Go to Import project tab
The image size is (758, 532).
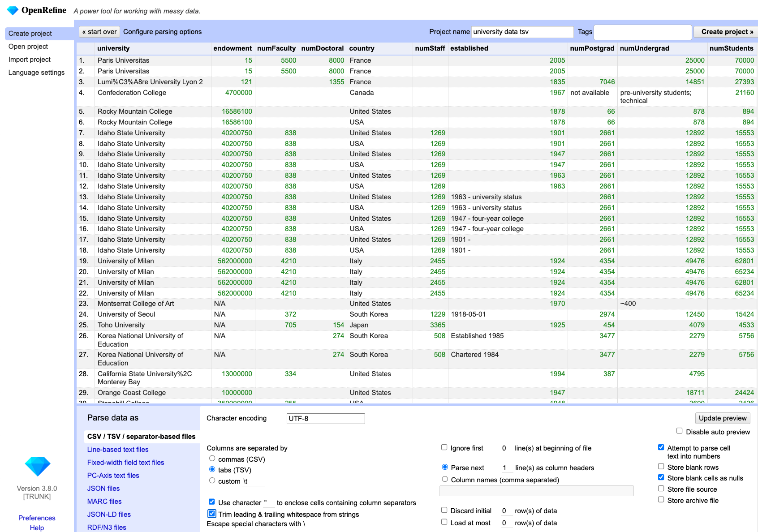click(30, 60)
